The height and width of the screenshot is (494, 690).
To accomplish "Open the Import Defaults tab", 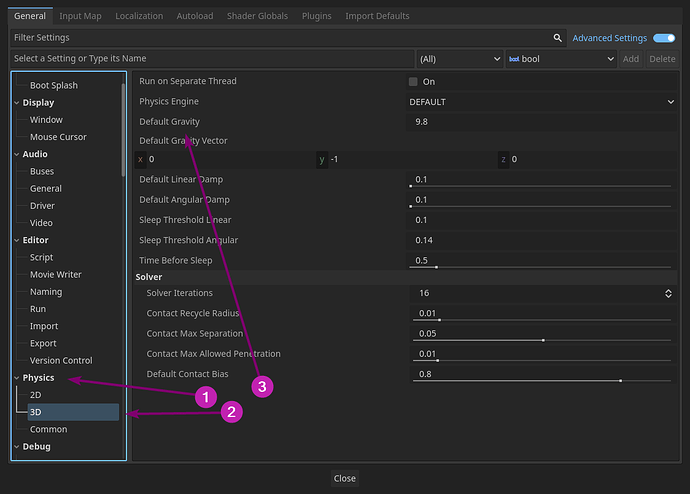I will (x=377, y=16).
